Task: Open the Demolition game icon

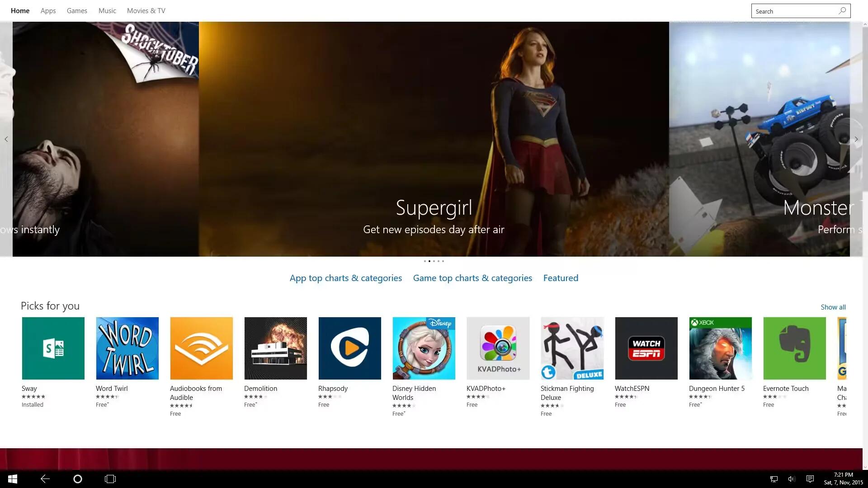Action: pyautogui.click(x=275, y=348)
